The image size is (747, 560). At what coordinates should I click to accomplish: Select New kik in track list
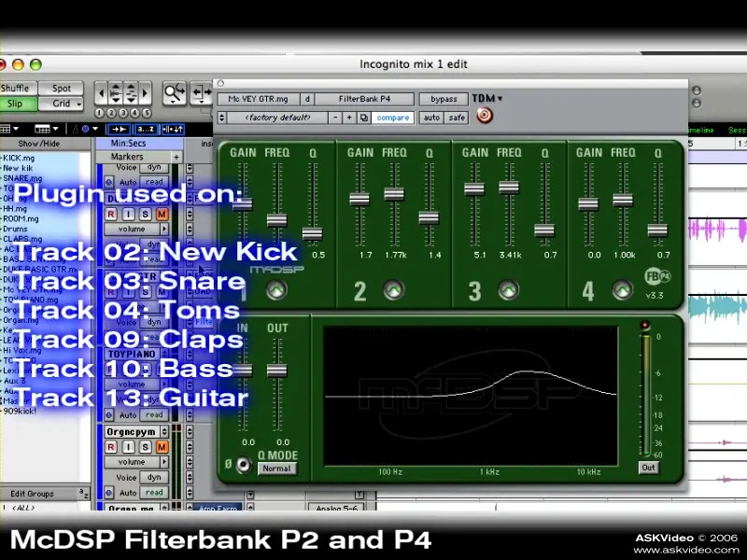tap(18, 168)
